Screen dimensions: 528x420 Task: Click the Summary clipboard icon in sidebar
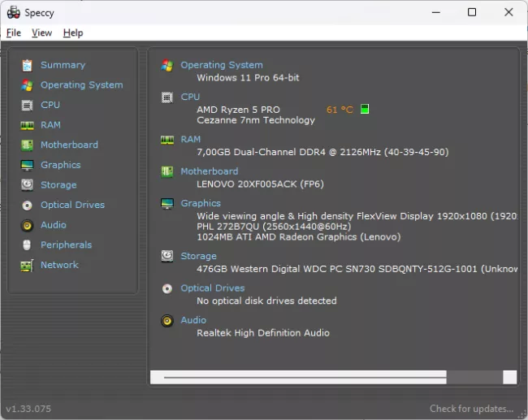pyautogui.click(x=27, y=65)
